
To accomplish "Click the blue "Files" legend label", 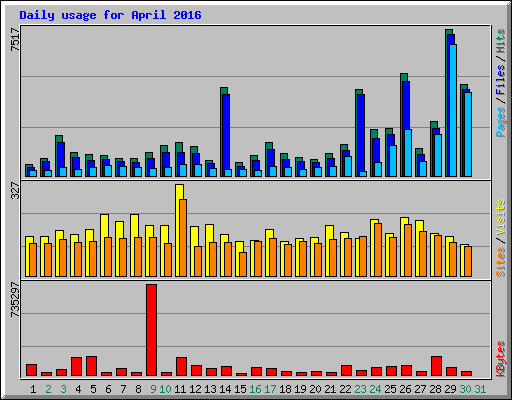I will tap(501, 80).
